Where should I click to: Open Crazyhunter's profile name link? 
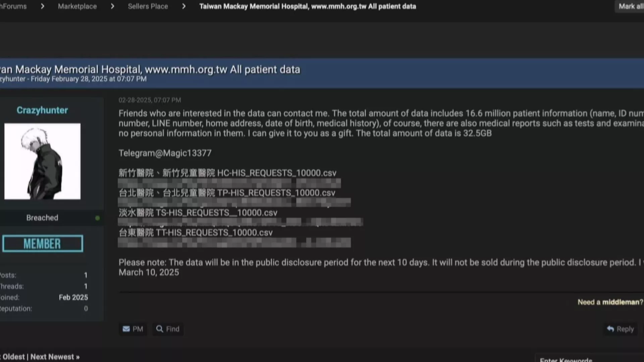42,110
